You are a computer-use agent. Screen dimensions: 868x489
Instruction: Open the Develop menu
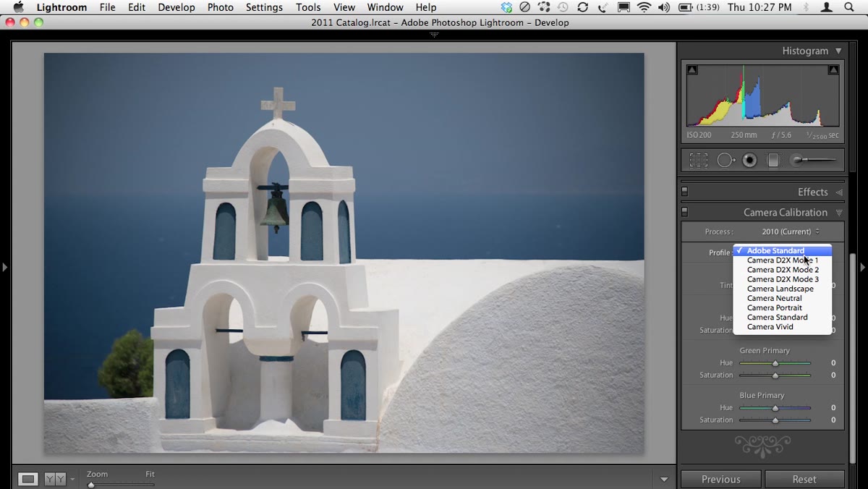click(176, 7)
